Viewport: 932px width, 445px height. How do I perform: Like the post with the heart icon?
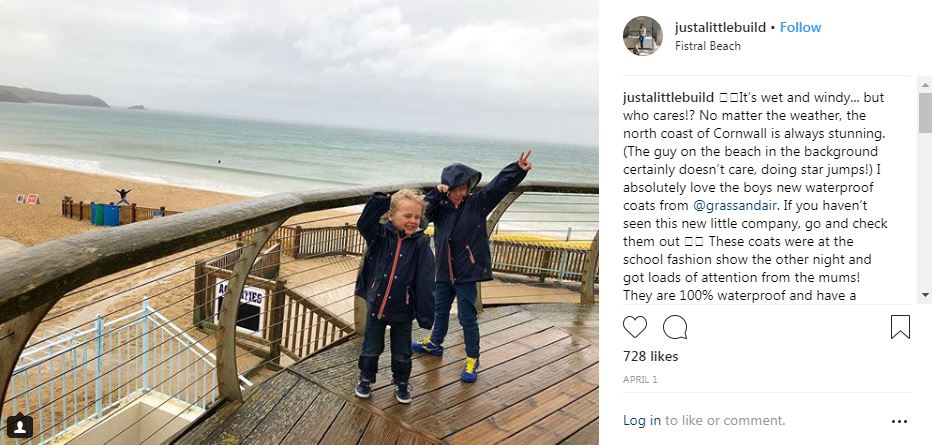pos(634,327)
